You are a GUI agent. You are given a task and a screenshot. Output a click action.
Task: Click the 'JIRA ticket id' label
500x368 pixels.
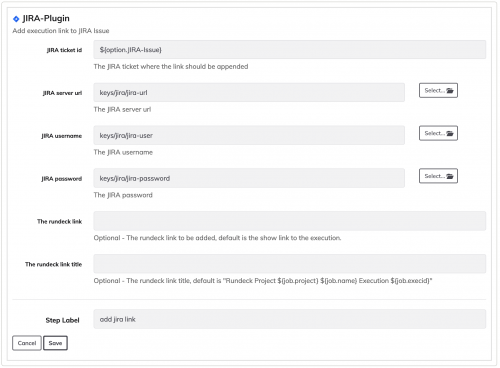64,50
